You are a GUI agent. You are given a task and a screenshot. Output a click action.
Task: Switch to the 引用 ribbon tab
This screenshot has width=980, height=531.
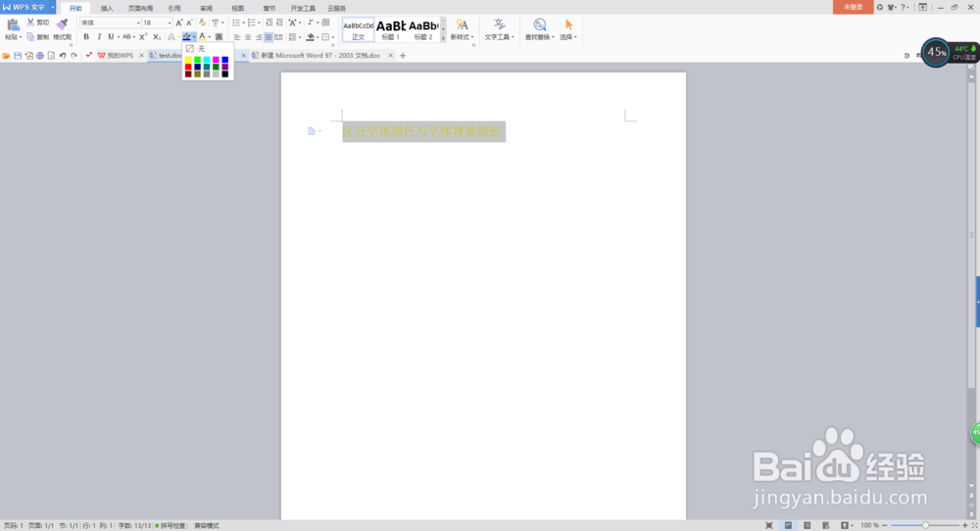(x=174, y=8)
